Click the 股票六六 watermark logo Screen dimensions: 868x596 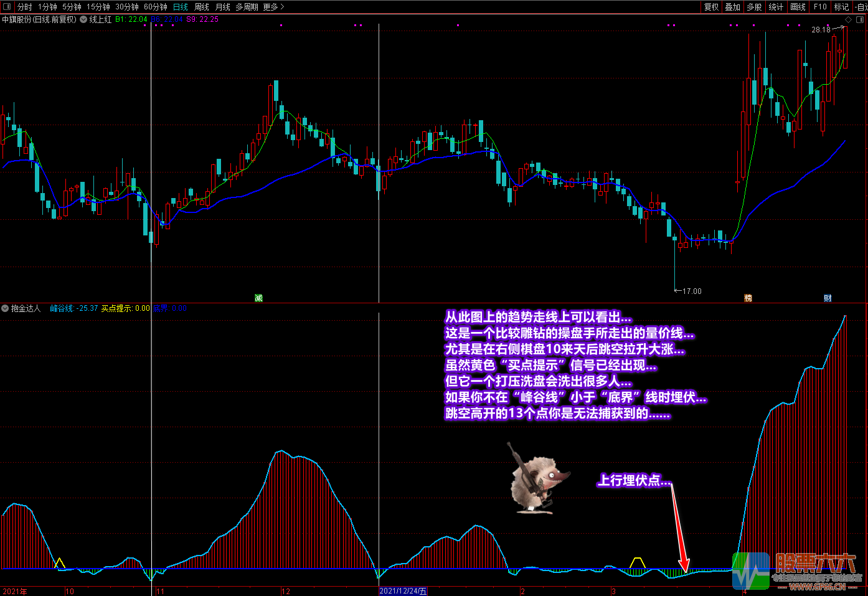[x=797, y=570]
